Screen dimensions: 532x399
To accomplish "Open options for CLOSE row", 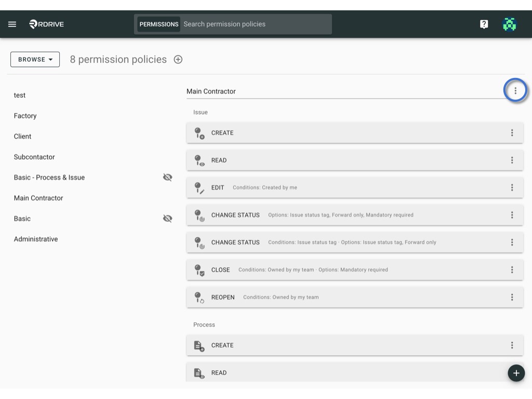I will coord(512,270).
